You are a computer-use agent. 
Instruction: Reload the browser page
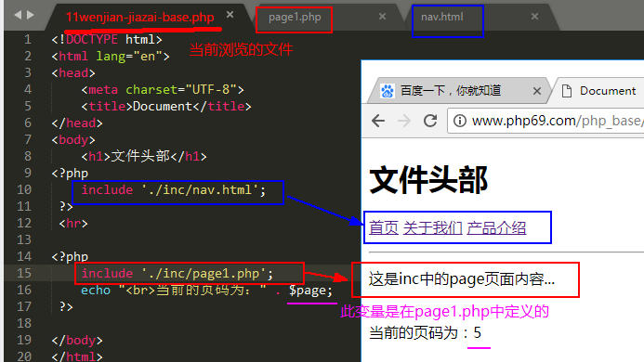[x=430, y=121]
